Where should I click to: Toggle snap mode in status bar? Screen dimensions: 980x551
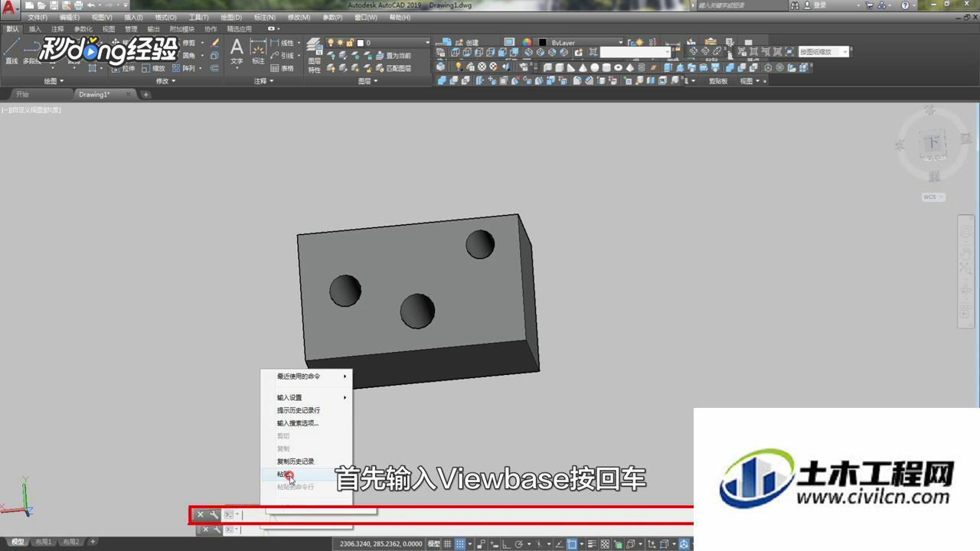point(460,544)
